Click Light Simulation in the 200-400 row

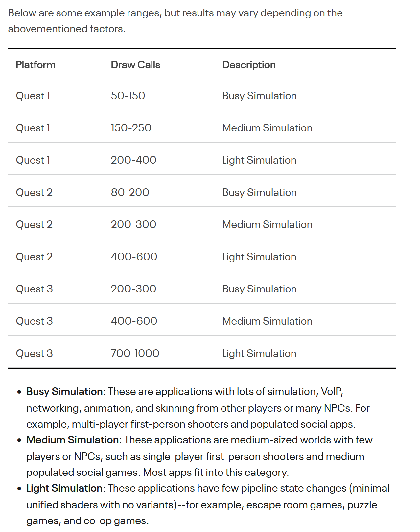point(259,160)
